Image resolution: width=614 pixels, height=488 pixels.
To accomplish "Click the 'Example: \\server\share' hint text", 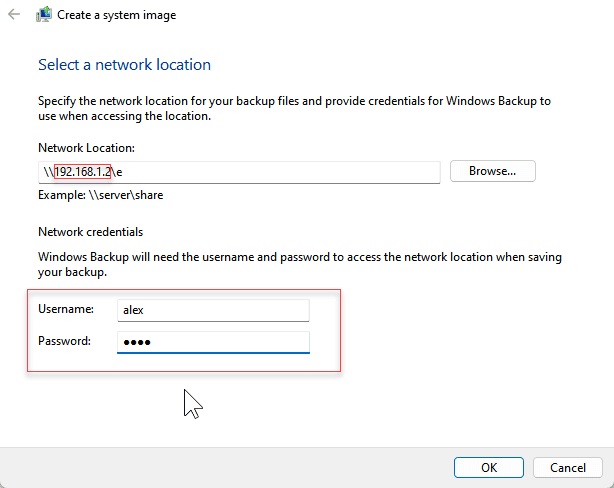I will click(101, 195).
